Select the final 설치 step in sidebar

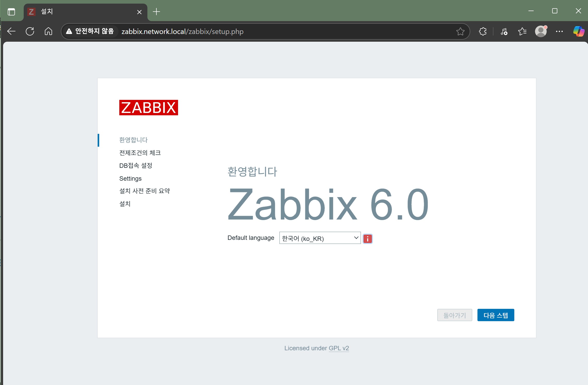click(x=125, y=204)
